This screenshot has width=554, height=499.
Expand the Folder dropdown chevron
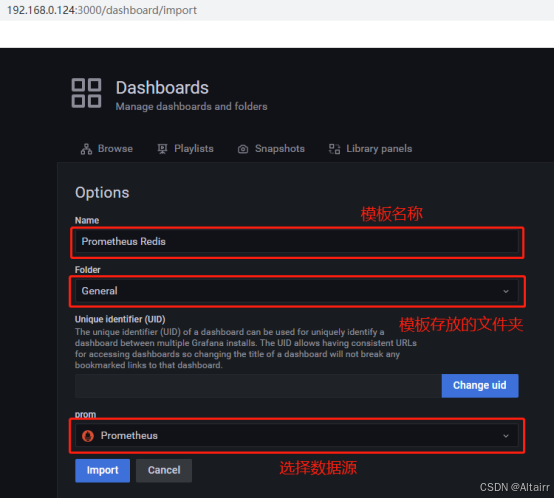506,291
